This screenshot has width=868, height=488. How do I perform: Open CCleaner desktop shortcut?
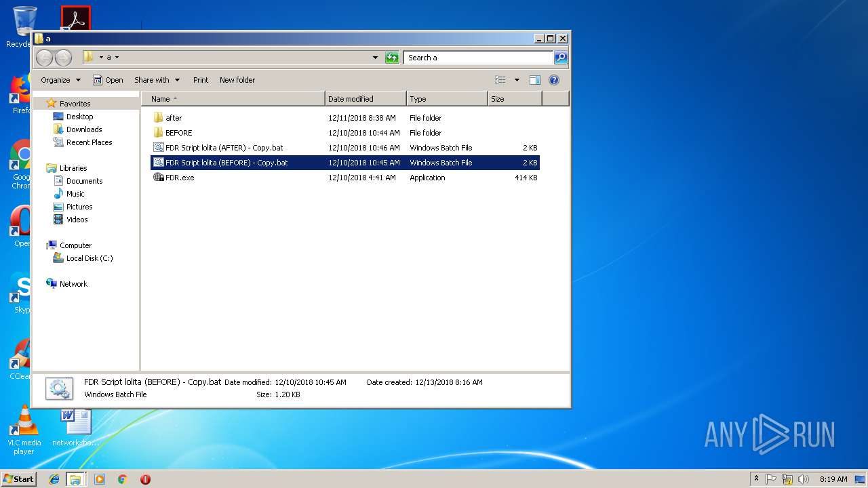(x=20, y=359)
